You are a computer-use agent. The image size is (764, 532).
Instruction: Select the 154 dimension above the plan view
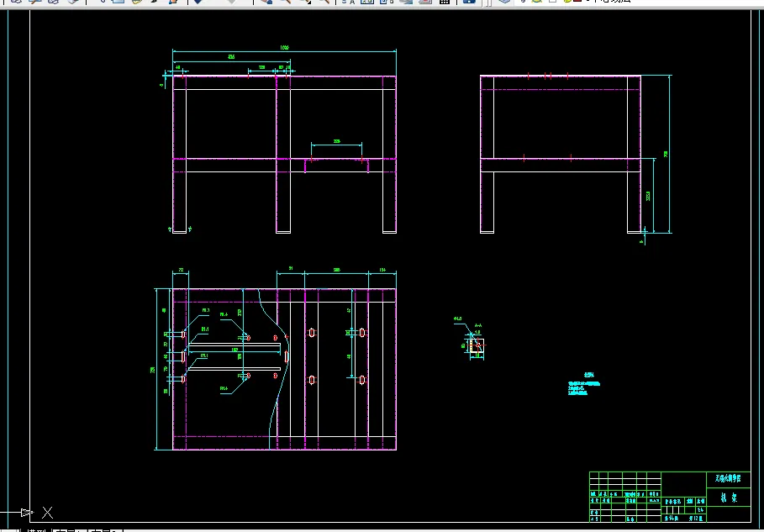(382, 270)
